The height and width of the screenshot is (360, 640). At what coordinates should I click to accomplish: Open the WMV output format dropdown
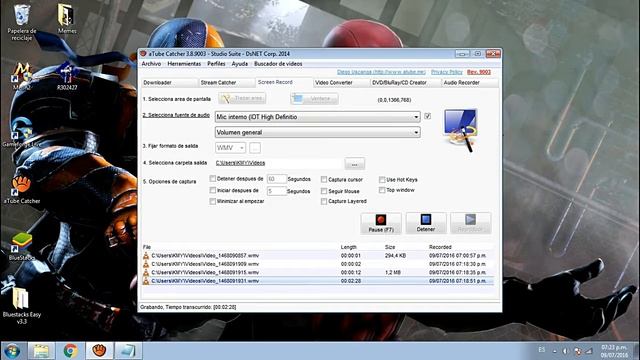tap(231, 148)
